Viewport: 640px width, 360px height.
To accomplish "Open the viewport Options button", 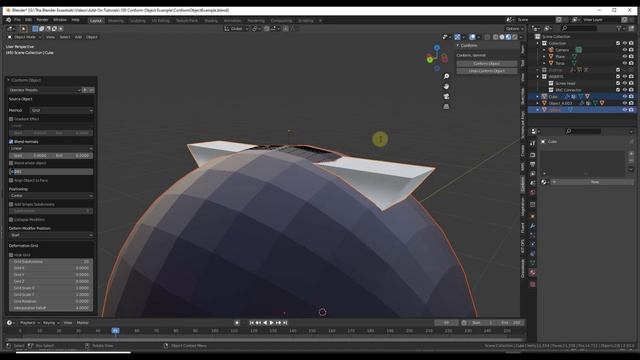I will (514, 29).
